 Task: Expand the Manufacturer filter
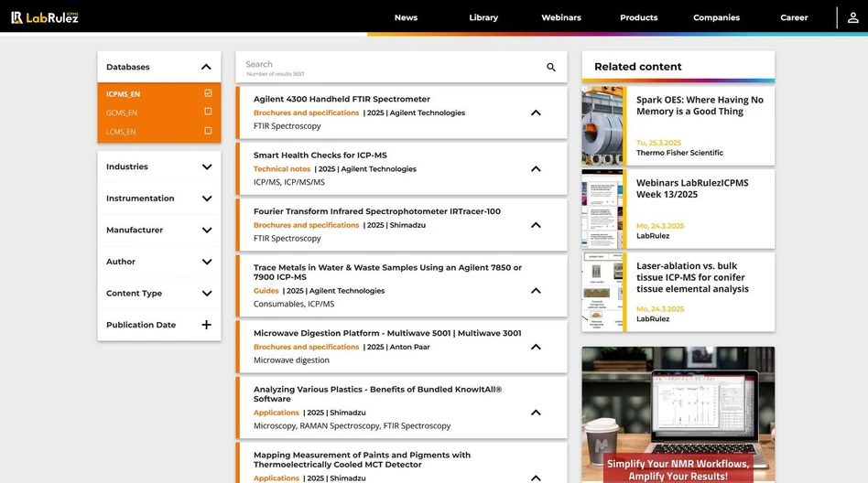(x=206, y=231)
